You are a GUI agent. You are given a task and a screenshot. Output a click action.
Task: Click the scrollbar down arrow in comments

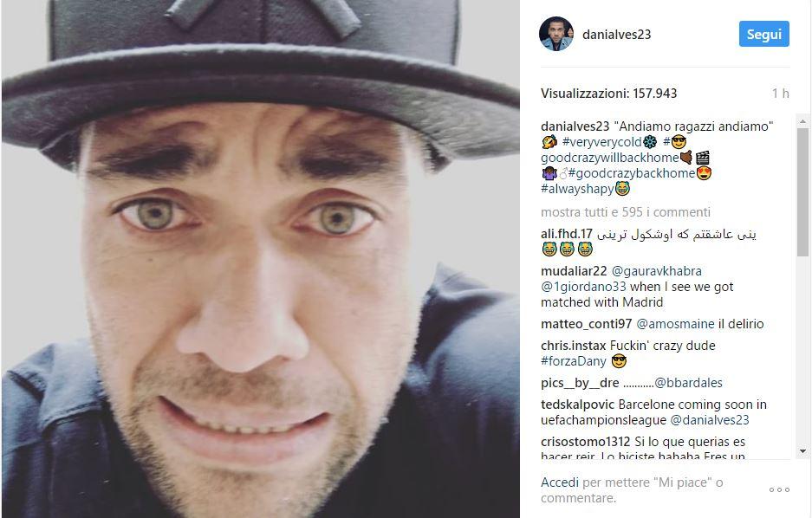pos(802,451)
